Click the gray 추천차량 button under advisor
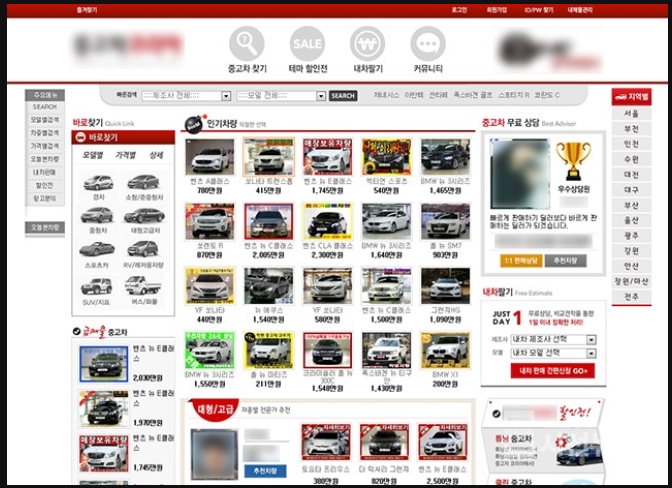 tap(565, 260)
